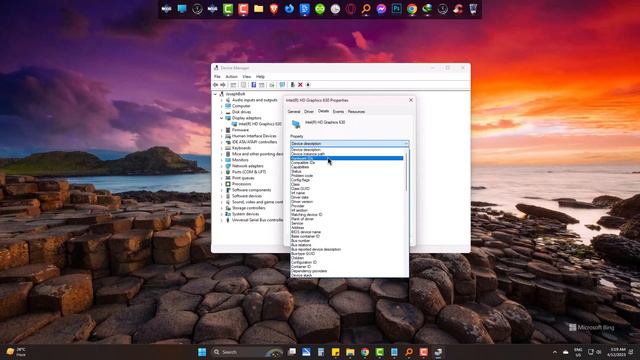Open Messenger icon in the top dock
Viewport: 640px width, 360px height.
pos(381,9)
